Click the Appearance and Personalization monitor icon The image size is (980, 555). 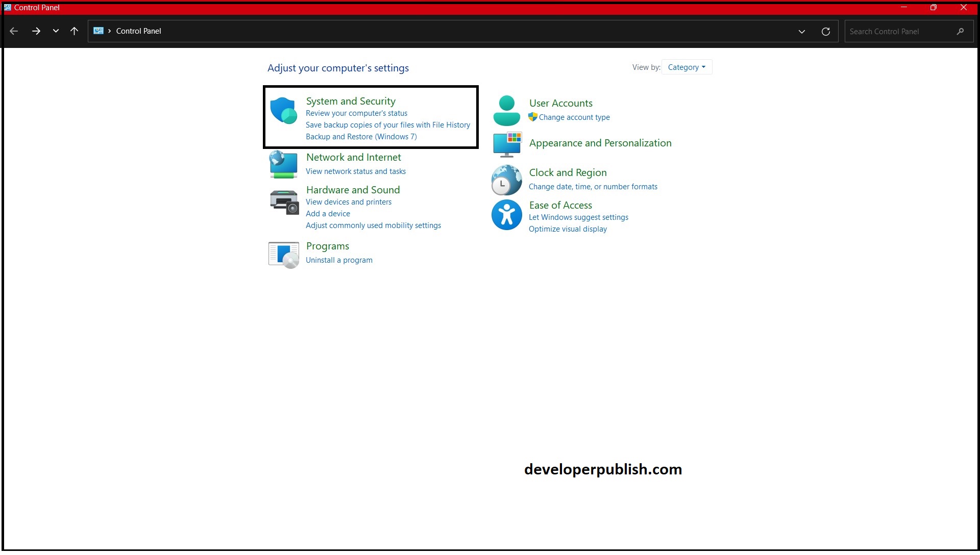point(507,145)
